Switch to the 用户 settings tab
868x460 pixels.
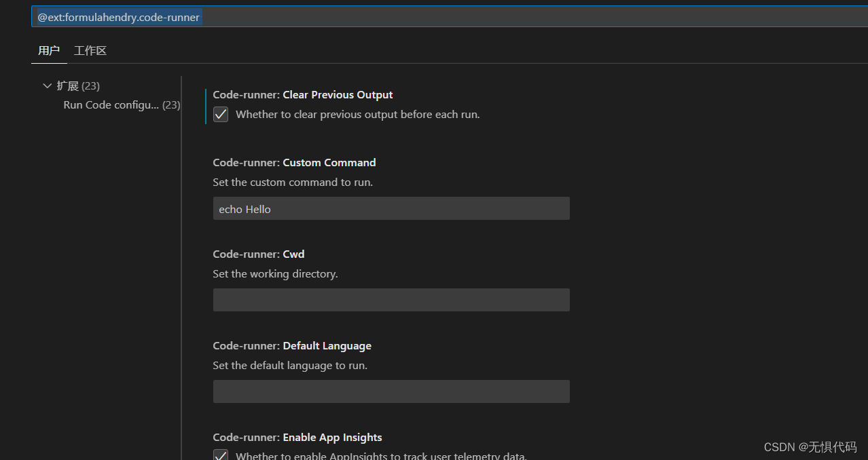click(49, 51)
